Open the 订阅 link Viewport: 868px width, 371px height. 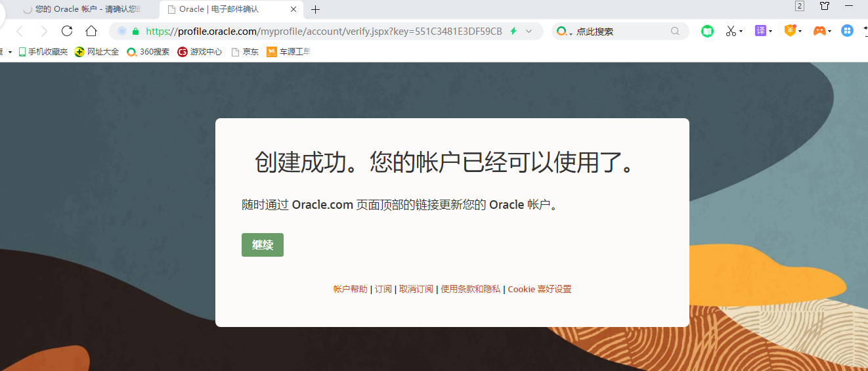click(x=383, y=289)
